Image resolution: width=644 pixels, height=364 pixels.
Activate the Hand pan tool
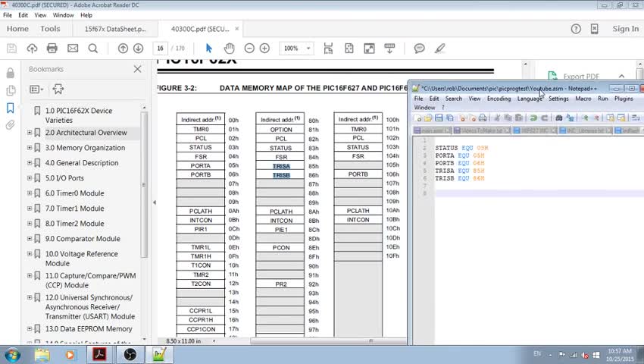tap(229, 49)
